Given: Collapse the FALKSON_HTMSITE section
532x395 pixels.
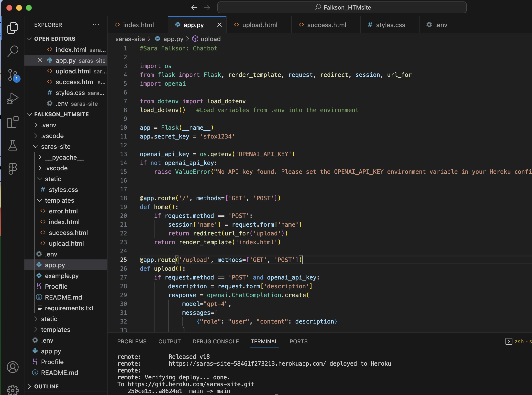Looking at the screenshot, I should click(x=29, y=114).
